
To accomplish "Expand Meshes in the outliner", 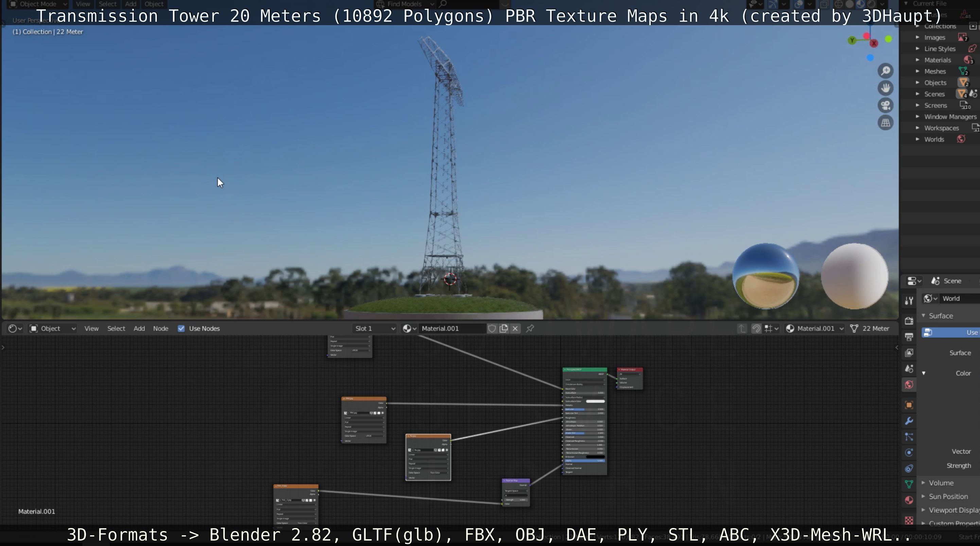I will coord(917,71).
